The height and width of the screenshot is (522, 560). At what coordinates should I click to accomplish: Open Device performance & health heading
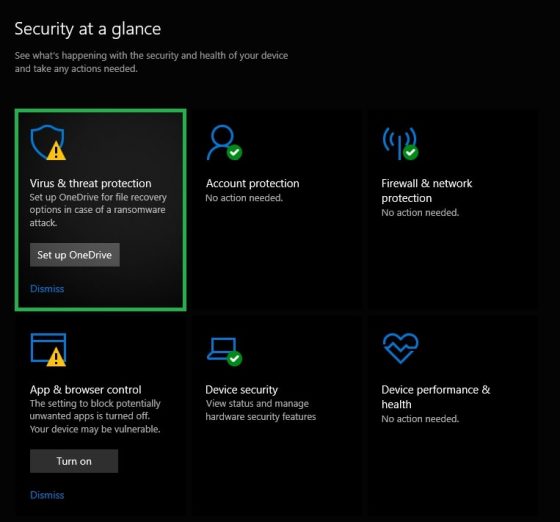[x=436, y=397]
